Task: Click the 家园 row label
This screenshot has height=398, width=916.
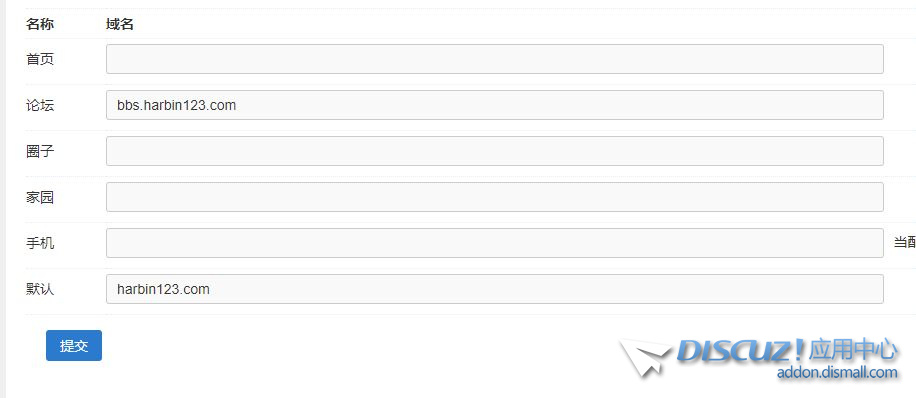Action: (x=40, y=197)
